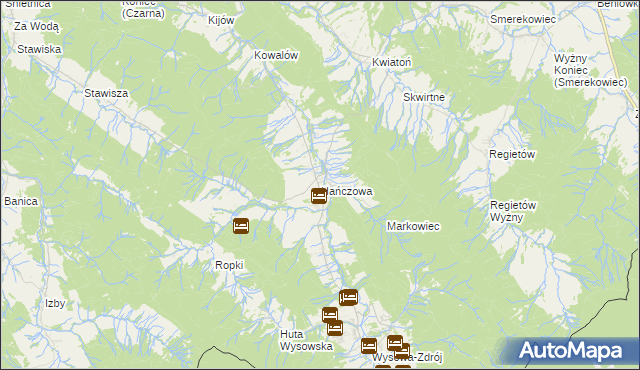This screenshot has height=370, width=640.
Task: Click the hotel icon beside Hańczowa label
Action: [319, 196]
